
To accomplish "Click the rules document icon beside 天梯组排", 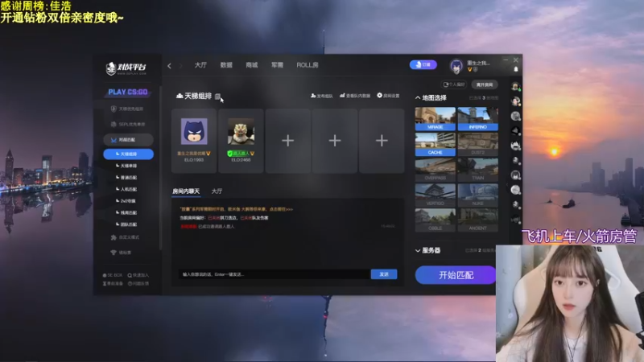I will click(x=217, y=97).
